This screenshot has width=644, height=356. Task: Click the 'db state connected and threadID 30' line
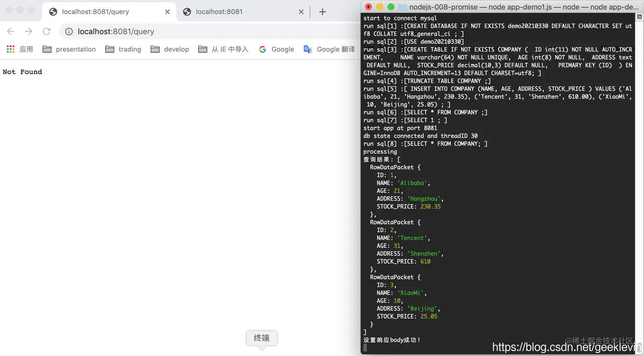(x=420, y=136)
